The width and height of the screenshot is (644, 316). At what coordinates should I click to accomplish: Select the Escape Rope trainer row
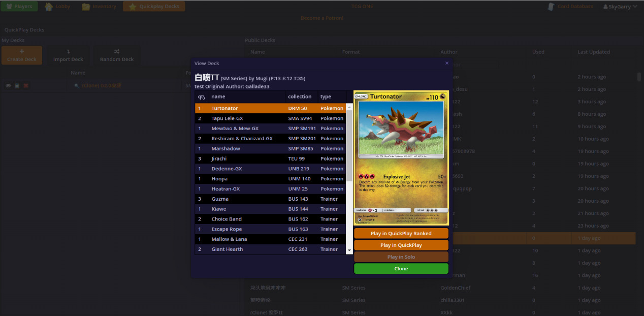[x=270, y=229]
